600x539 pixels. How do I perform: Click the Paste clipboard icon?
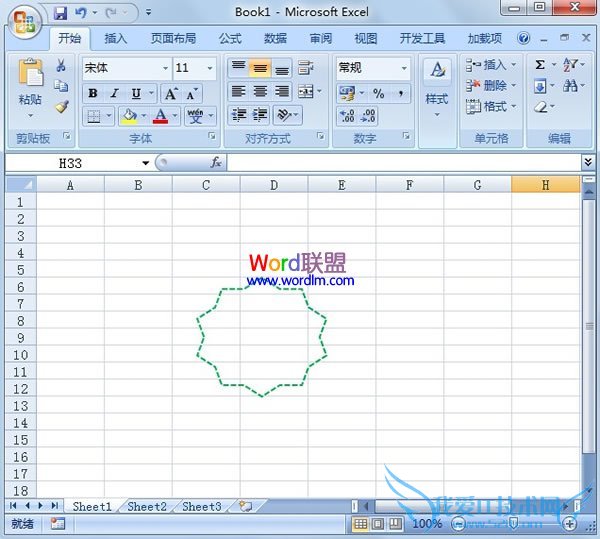coord(30,72)
